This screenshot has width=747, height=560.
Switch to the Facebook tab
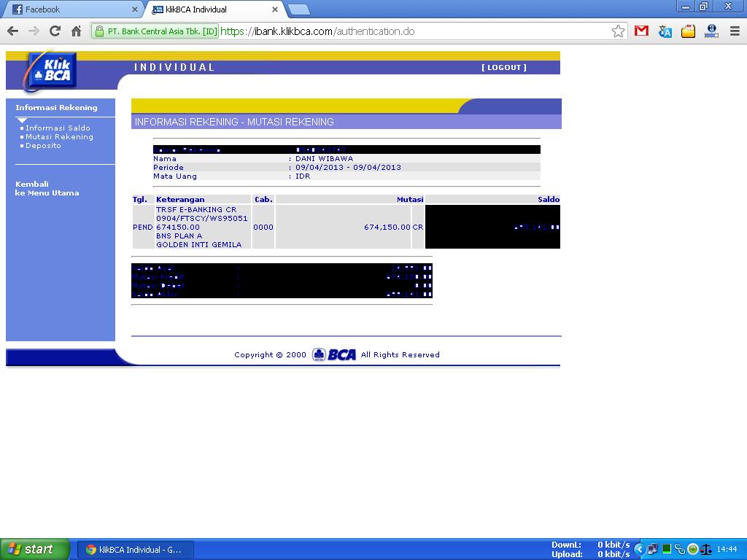[71, 9]
